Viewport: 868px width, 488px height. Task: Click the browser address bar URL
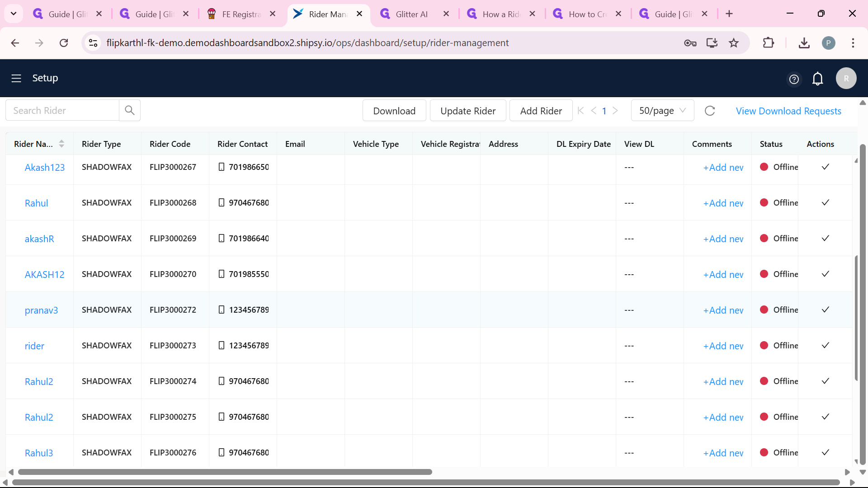point(307,43)
